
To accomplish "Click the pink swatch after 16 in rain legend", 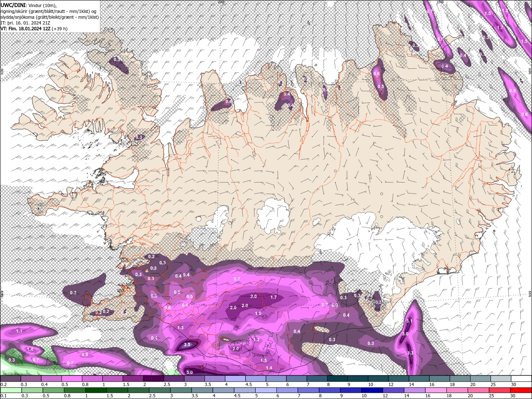I will 436,390.
